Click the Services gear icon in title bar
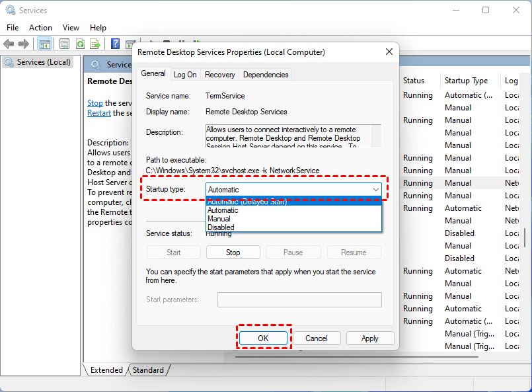 (10, 10)
